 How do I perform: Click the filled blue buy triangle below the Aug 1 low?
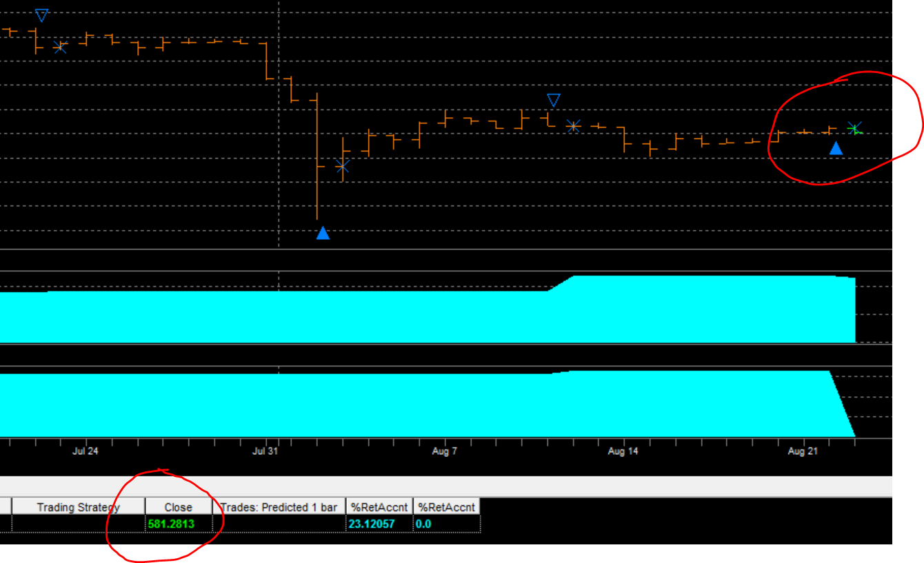323,233
